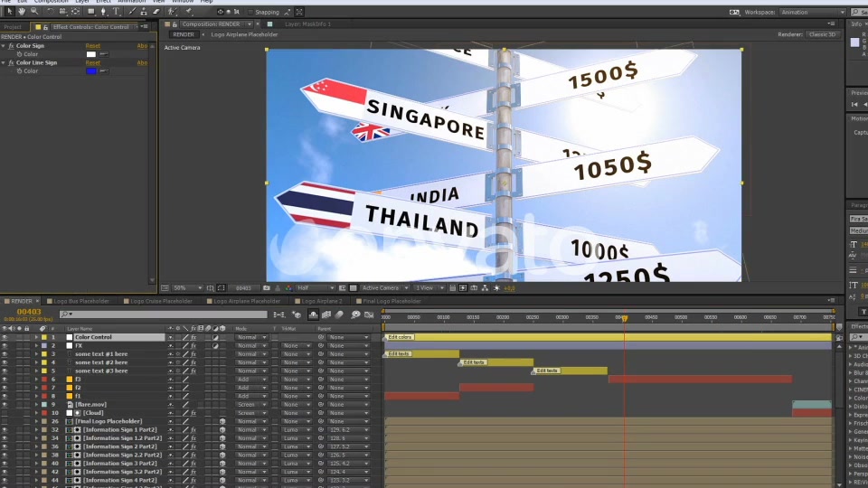Toggle the Frame Blending timeline switch
Viewport: 868px width, 488px height.
(x=326, y=314)
